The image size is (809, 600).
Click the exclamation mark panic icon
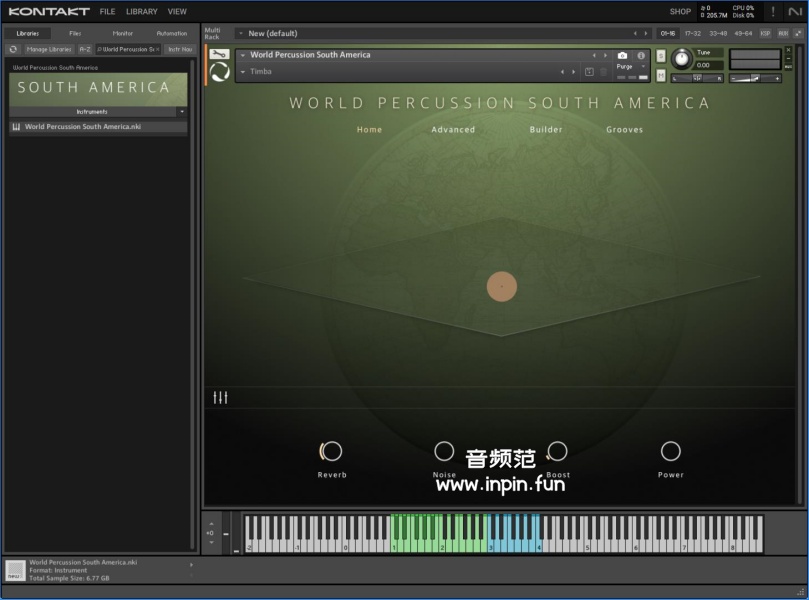point(772,11)
